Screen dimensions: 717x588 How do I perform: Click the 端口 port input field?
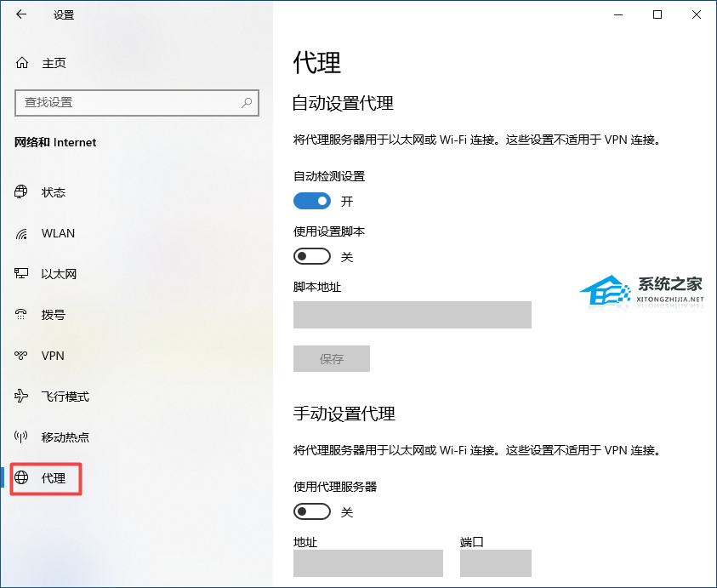pos(496,562)
